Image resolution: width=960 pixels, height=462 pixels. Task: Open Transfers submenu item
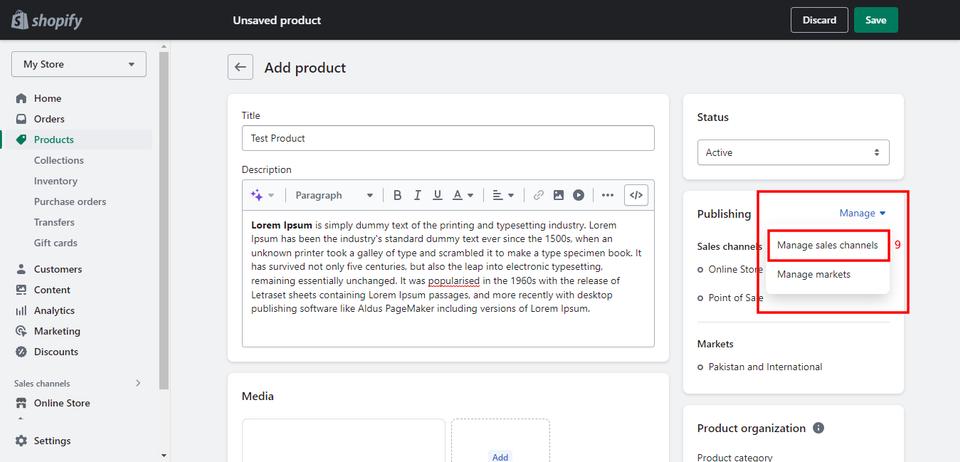[54, 222]
